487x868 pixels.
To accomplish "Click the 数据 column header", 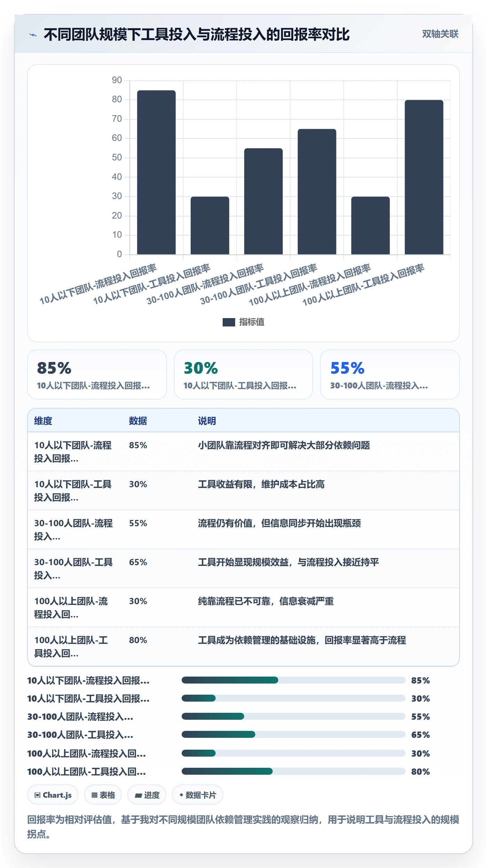I will pos(138,421).
